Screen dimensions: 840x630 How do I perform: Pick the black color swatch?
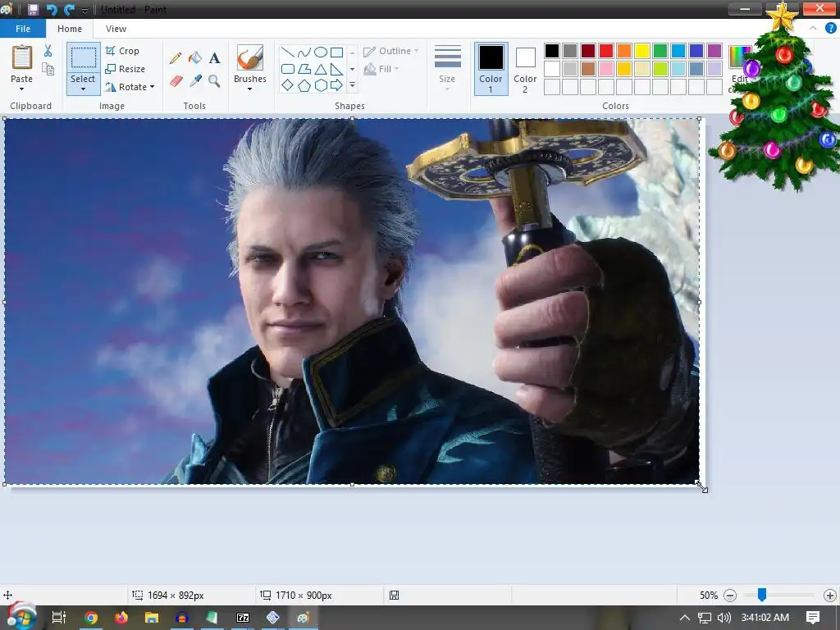point(552,51)
